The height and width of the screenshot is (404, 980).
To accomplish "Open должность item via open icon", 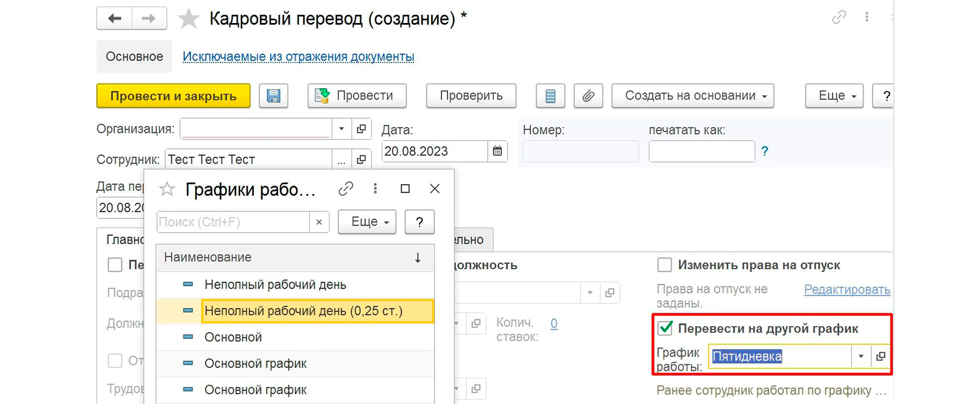I will [610, 293].
